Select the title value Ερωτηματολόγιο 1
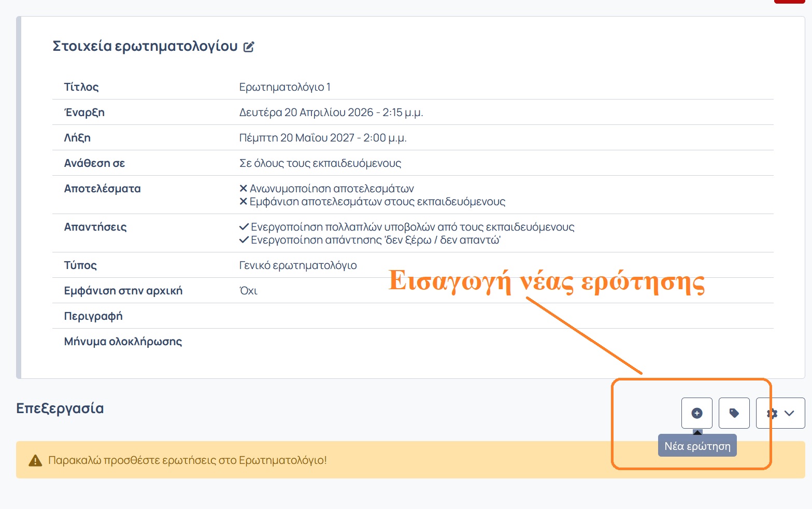Viewport: 812px width, 509px height. pos(284,87)
